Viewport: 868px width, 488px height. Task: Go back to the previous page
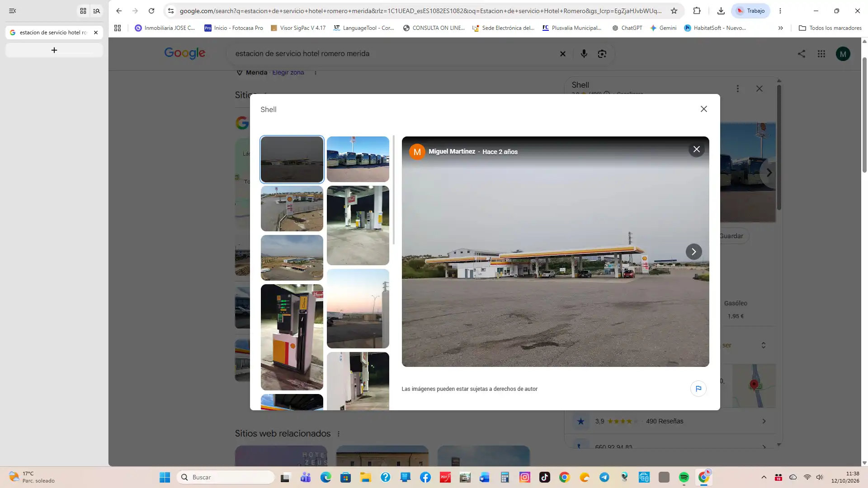(119, 11)
